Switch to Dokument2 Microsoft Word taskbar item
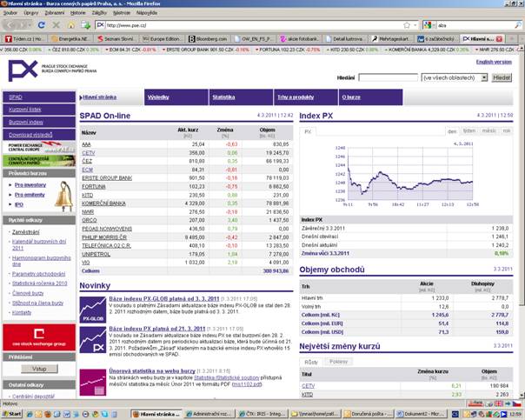The width and height of the screenshot is (525, 420). tap(421, 414)
